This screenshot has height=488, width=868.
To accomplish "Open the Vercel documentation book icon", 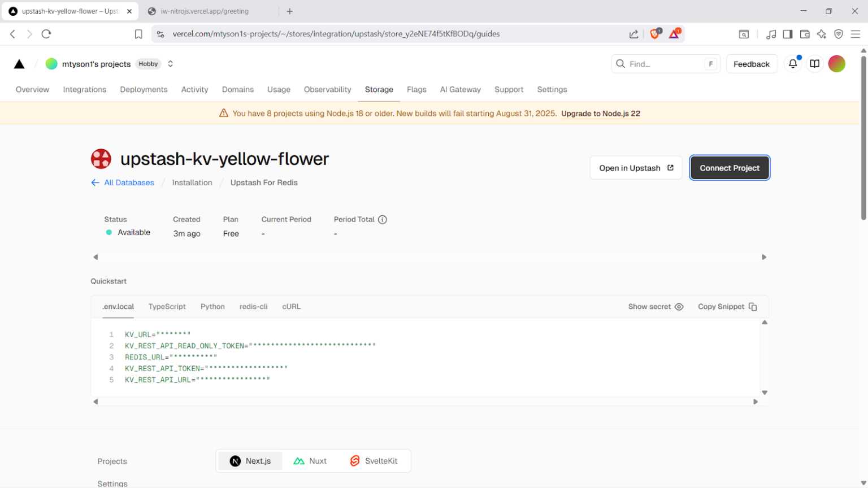I will click(x=814, y=64).
